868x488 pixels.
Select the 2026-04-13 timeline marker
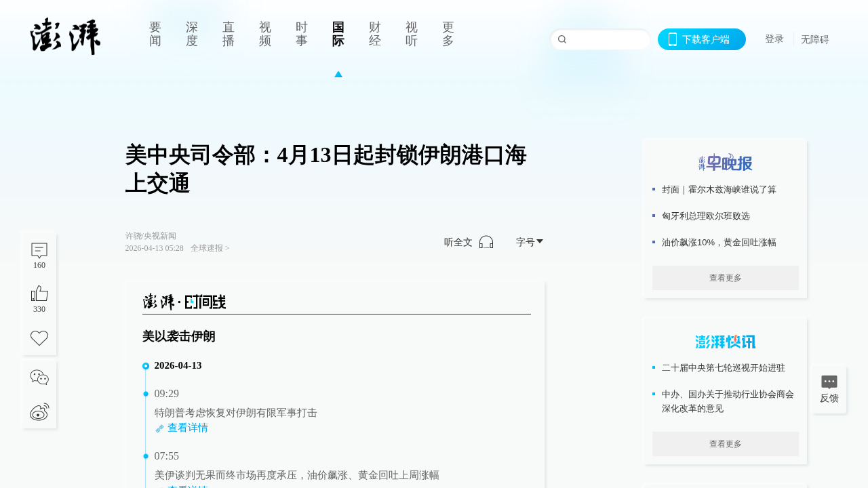pyautogui.click(x=146, y=366)
